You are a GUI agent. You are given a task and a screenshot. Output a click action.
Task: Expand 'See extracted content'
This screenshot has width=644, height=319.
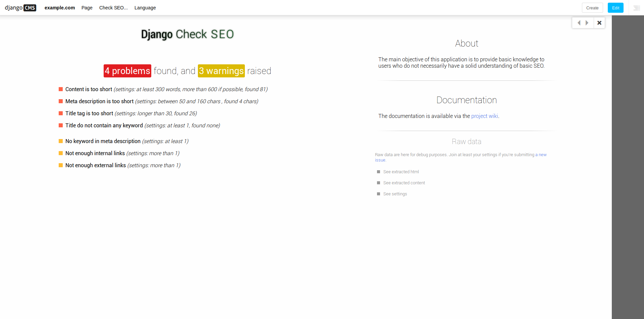coord(404,183)
